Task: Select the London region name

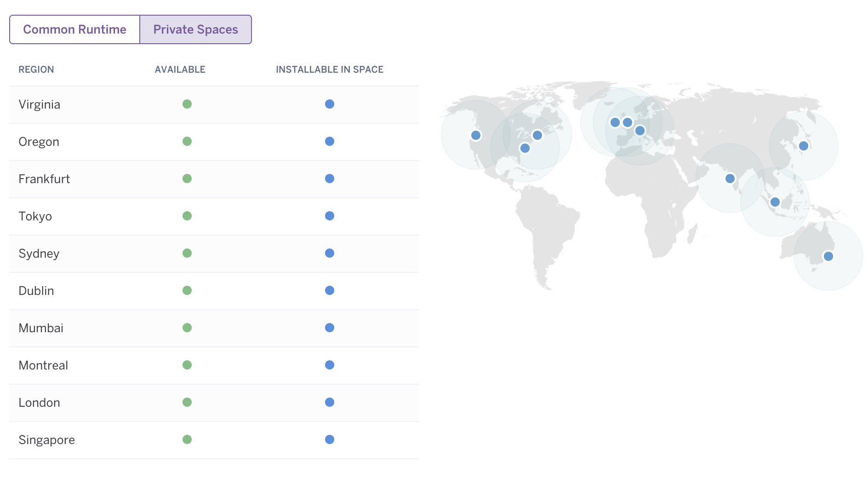Action: 40,403
